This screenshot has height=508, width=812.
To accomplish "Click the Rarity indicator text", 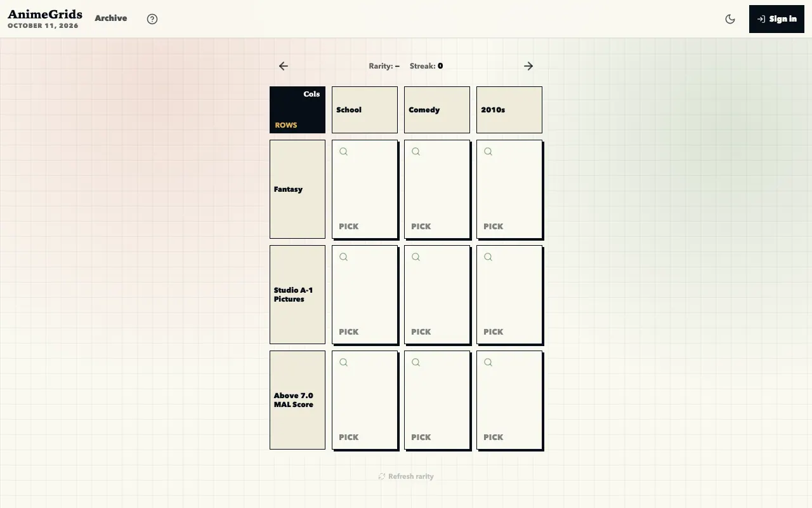I will (384, 66).
